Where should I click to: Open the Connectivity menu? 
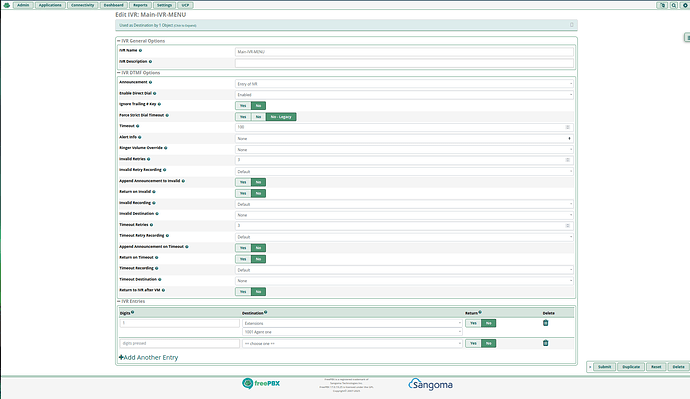click(82, 5)
